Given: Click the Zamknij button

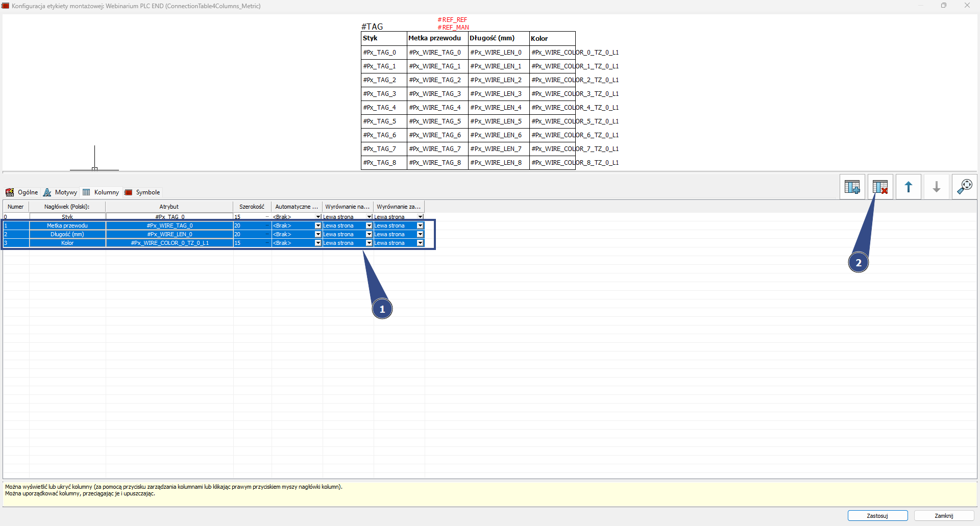Looking at the screenshot, I should [x=944, y=516].
